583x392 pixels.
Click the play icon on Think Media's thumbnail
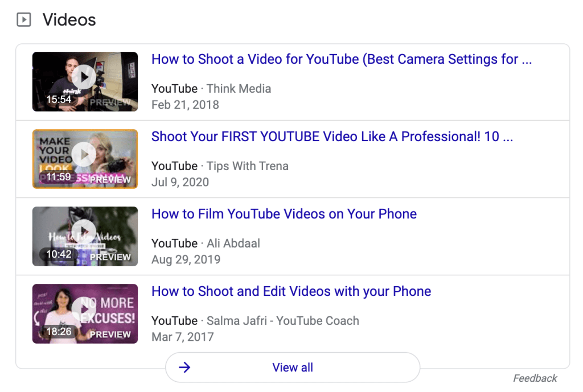pyautogui.click(x=85, y=77)
